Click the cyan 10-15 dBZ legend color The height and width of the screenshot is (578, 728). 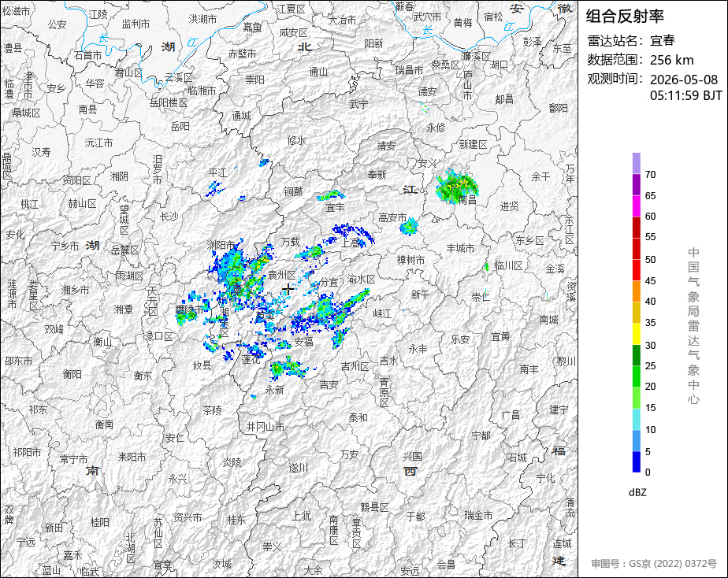tap(636, 420)
